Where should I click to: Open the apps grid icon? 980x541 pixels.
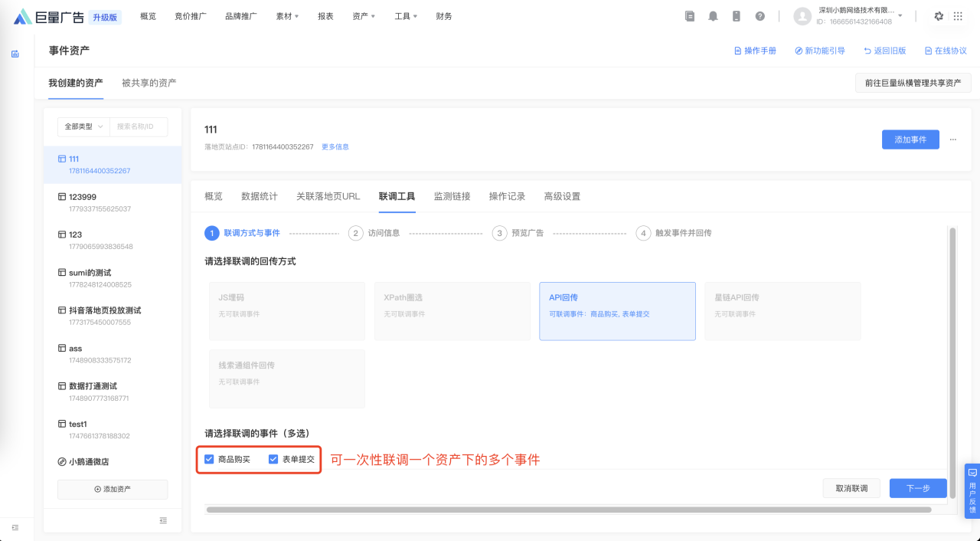pos(958,16)
